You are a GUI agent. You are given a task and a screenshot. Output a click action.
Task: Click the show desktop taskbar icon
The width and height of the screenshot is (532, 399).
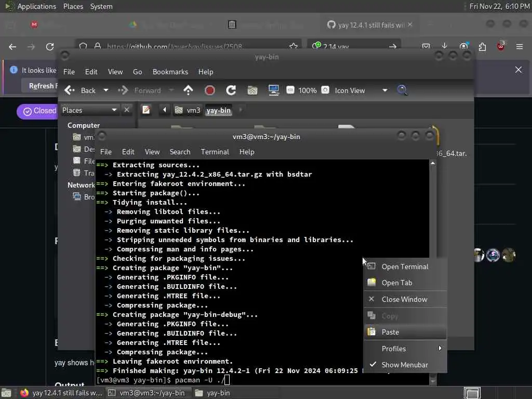[x=6, y=393]
